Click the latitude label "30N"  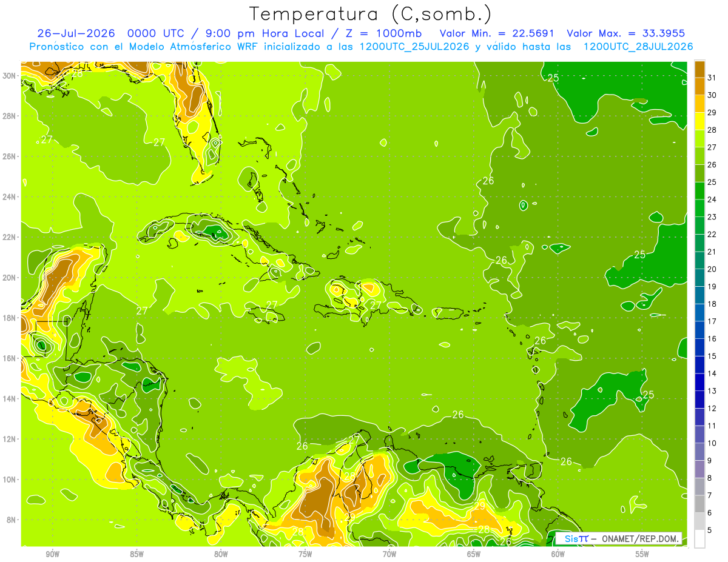pyautogui.click(x=10, y=75)
